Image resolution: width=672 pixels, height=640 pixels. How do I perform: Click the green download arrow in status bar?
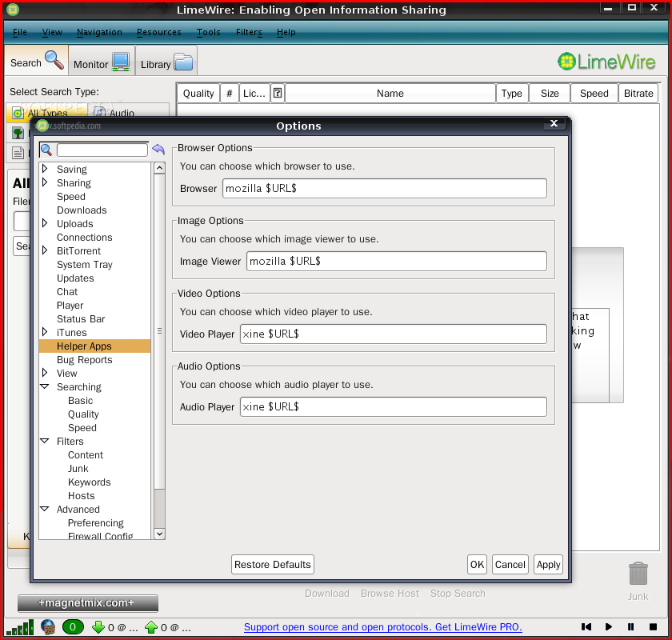[x=98, y=627]
